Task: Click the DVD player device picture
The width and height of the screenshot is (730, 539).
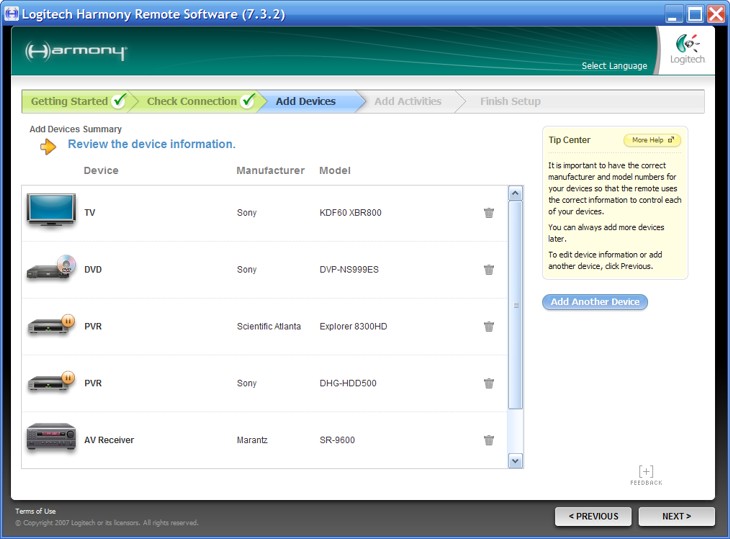Action: click(x=51, y=268)
